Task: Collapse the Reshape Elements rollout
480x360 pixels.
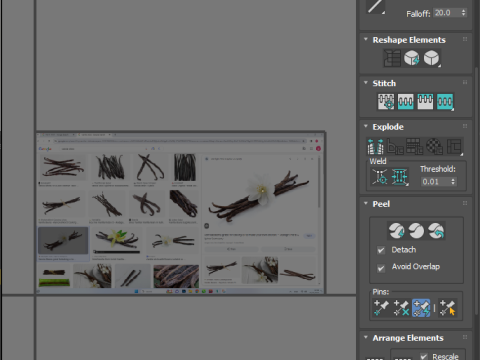Action: (x=366, y=39)
